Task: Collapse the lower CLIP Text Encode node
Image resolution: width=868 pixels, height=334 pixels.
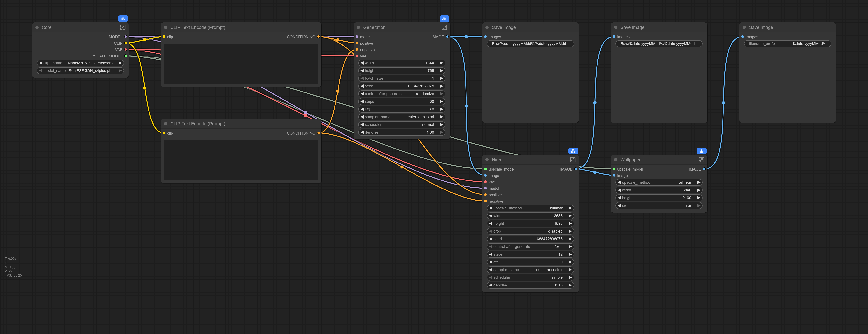Action: (165, 124)
